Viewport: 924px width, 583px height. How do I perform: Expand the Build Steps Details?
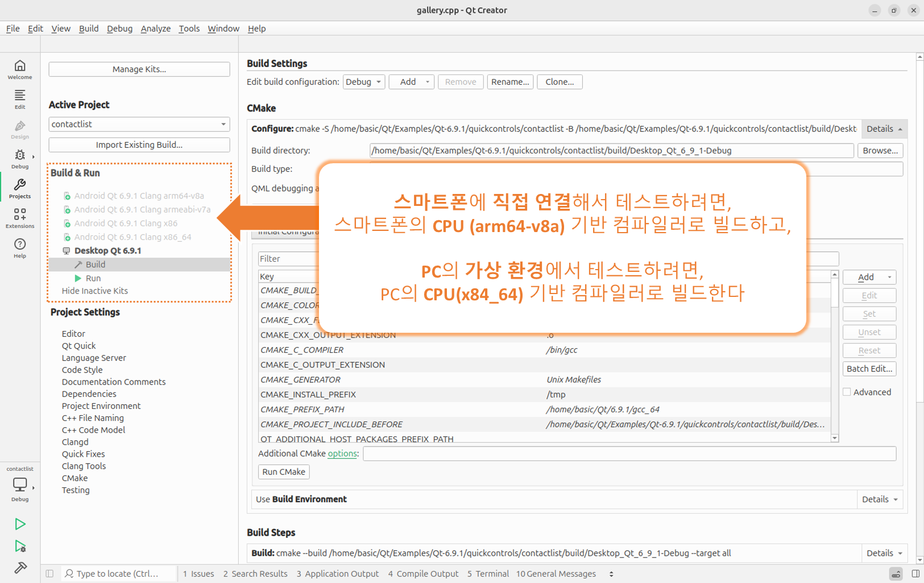point(884,553)
